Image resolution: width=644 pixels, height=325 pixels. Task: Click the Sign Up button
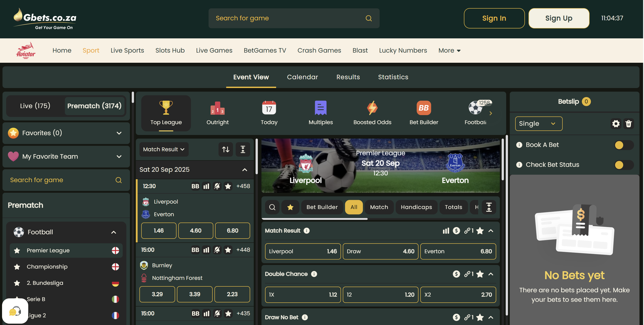click(559, 18)
